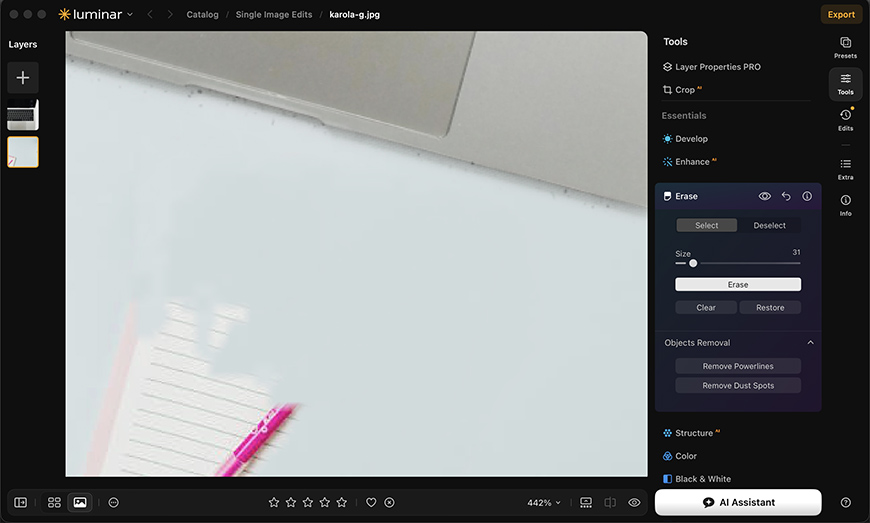
Task: Toggle preview eye in bottom toolbar
Action: pyautogui.click(x=634, y=502)
